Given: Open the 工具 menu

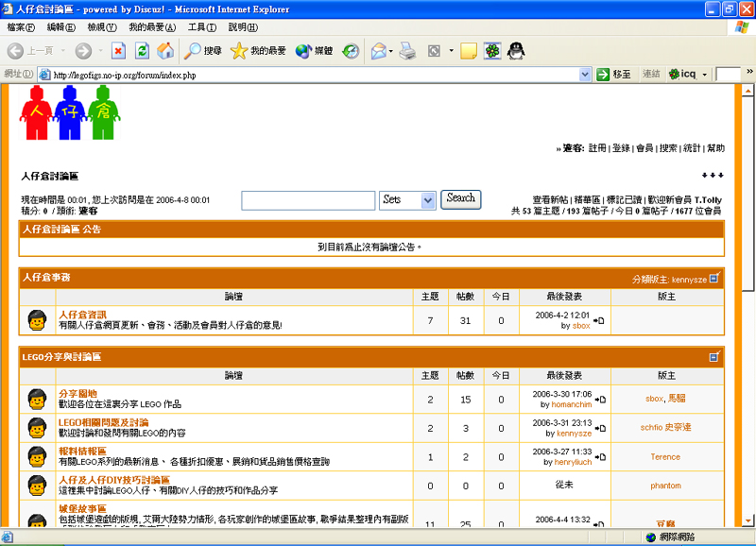Looking at the screenshot, I should [201, 27].
